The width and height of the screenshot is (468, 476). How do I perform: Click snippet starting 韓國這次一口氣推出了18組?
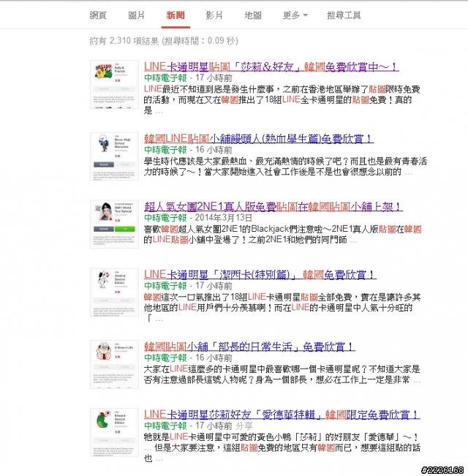tap(282, 308)
